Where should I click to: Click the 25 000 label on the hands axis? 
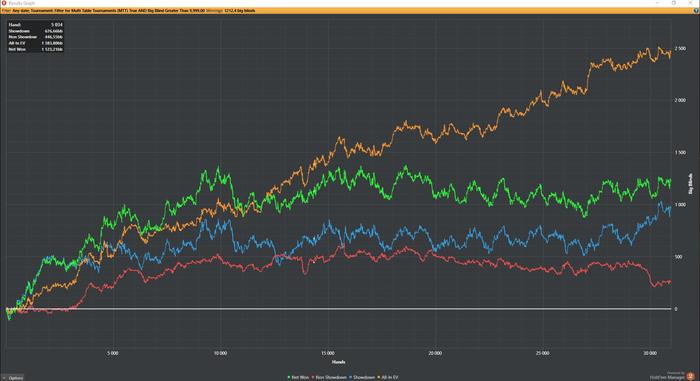click(x=542, y=353)
